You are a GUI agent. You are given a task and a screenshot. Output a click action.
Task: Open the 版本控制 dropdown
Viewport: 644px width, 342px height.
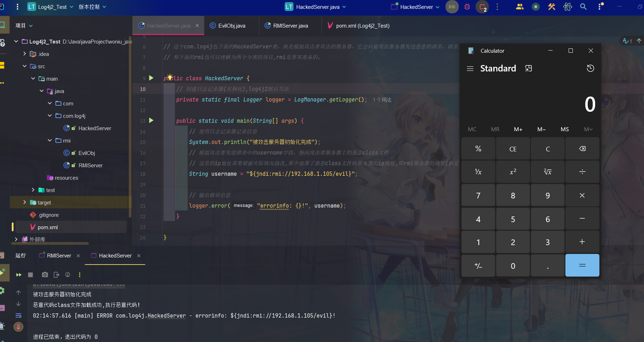pos(92,7)
